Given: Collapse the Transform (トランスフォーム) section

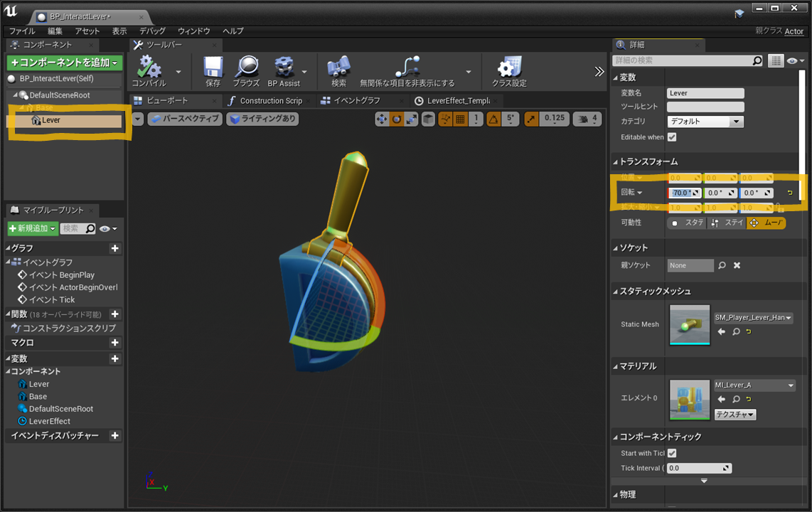Looking at the screenshot, I should coord(616,162).
